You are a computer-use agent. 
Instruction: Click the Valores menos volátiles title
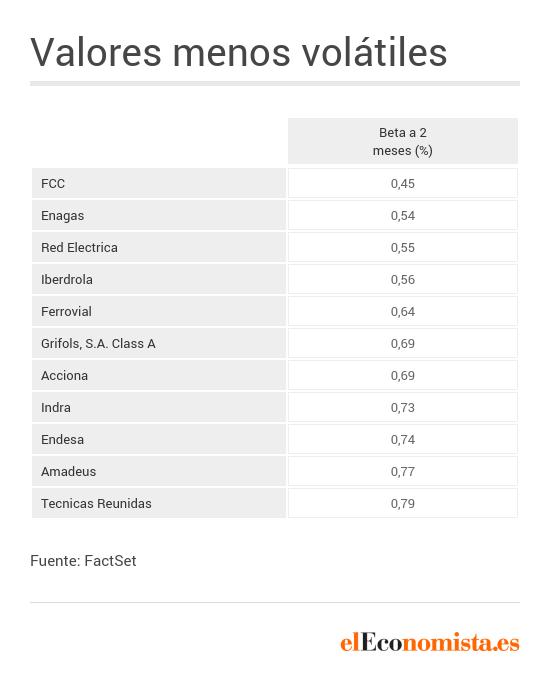tap(239, 52)
